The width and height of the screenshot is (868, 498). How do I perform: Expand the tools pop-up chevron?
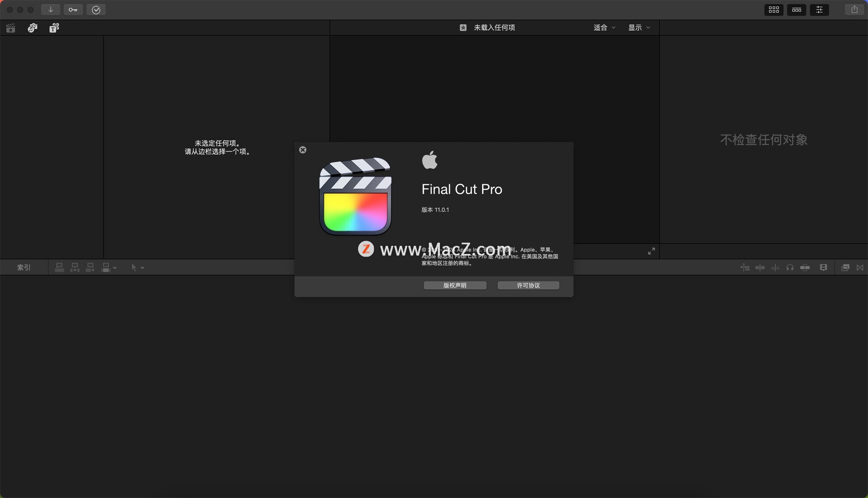[x=142, y=268]
